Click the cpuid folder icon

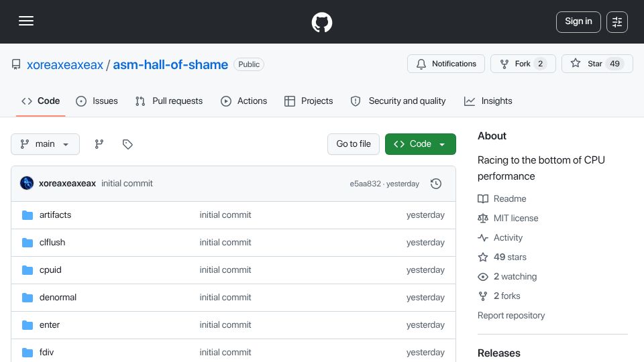(x=27, y=270)
